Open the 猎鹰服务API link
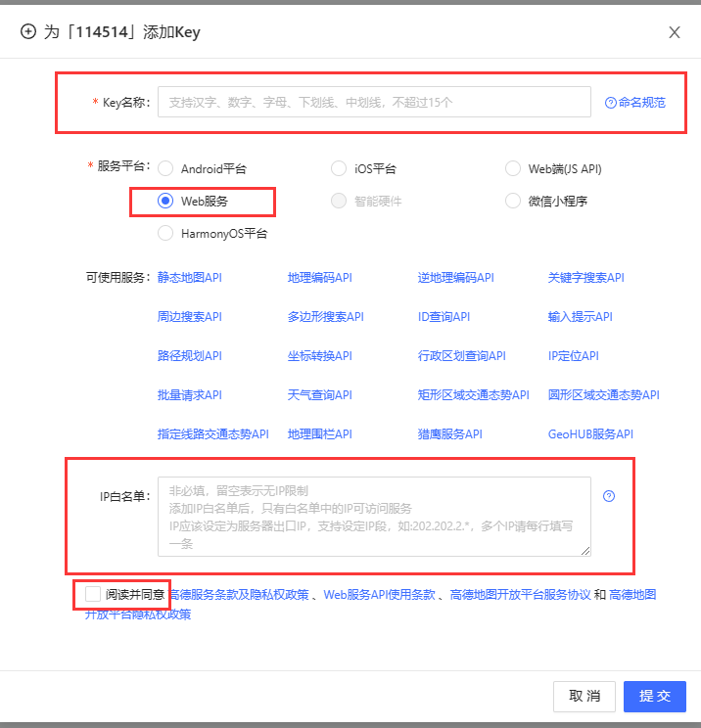 pos(449,434)
